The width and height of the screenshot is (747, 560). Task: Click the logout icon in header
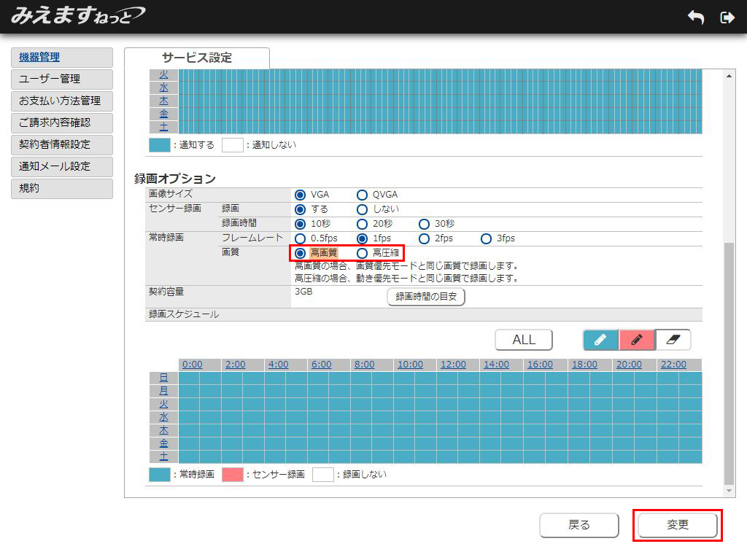coord(727,17)
